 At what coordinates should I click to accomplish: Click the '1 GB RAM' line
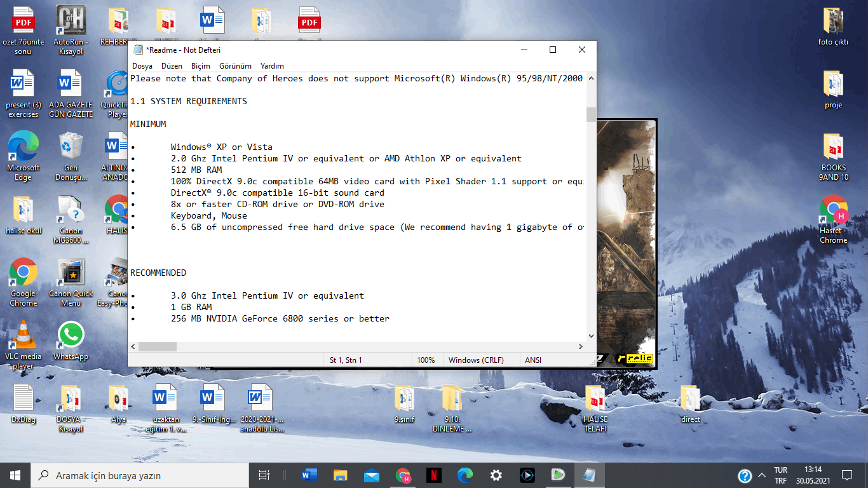coord(191,307)
